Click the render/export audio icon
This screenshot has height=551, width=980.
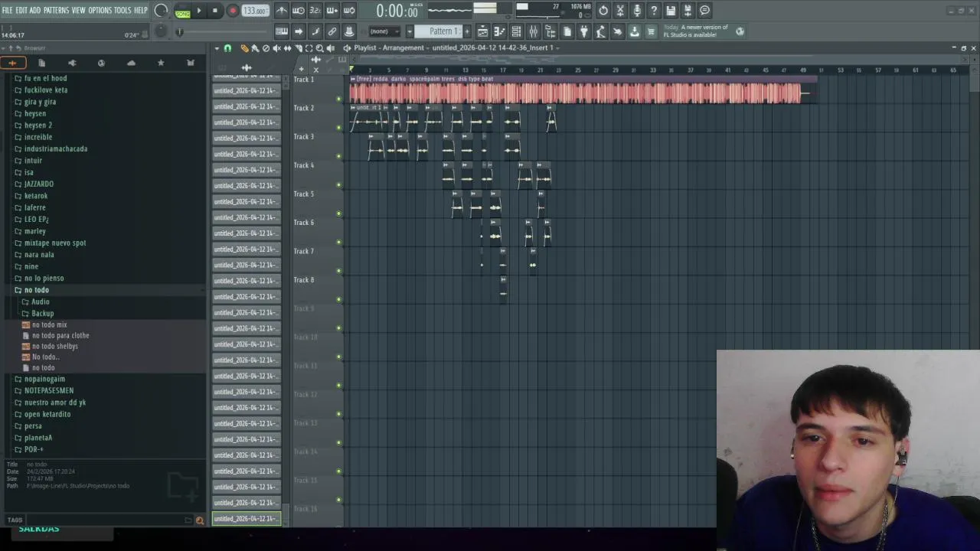688,11
